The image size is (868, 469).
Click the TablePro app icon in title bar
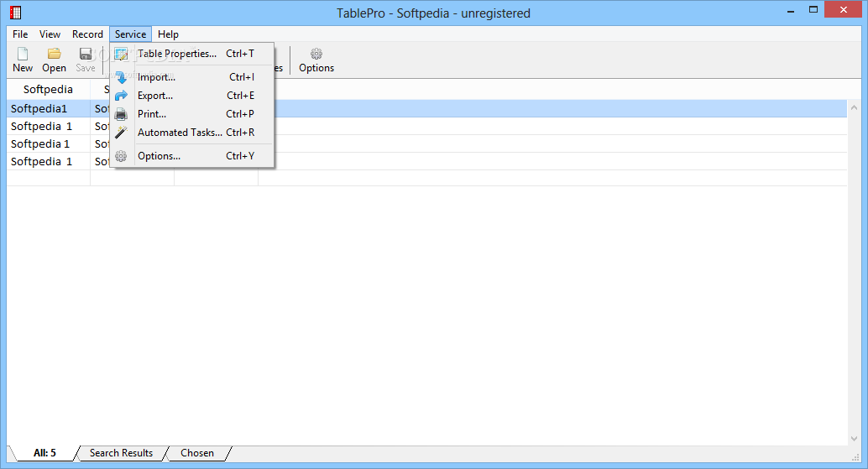[15, 13]
